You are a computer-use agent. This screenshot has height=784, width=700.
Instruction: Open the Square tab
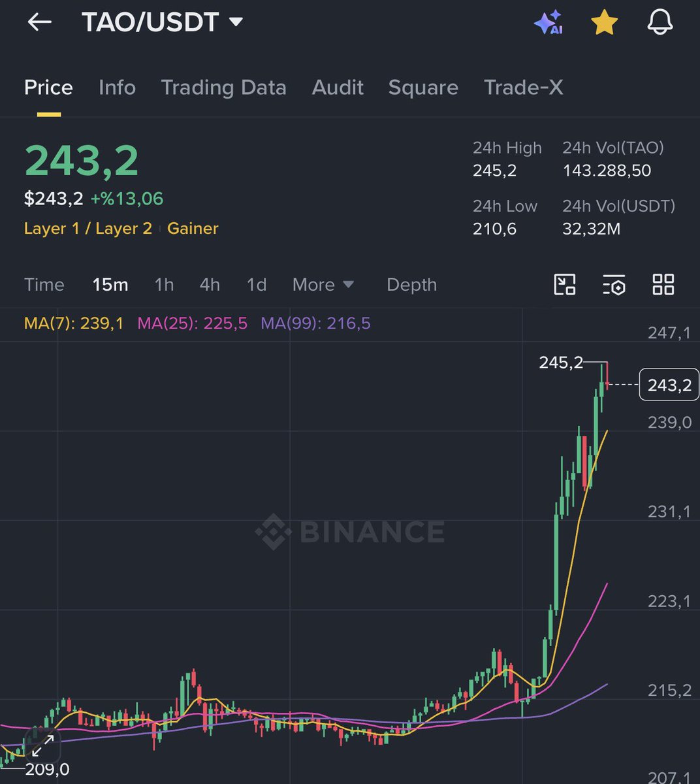tap(423, 88)
